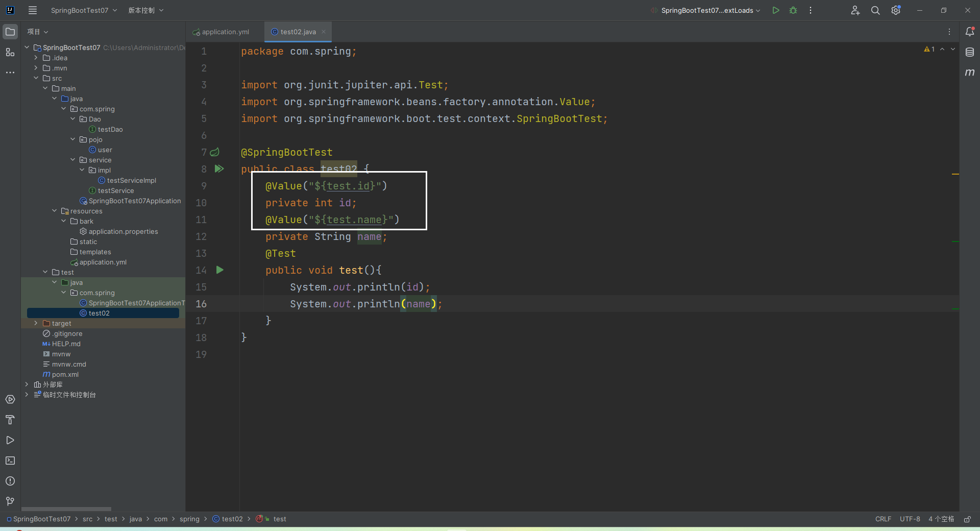Run test() method from gutter
Image resolution: width=980 pixels, height=531 pixels.
(220, 270)
